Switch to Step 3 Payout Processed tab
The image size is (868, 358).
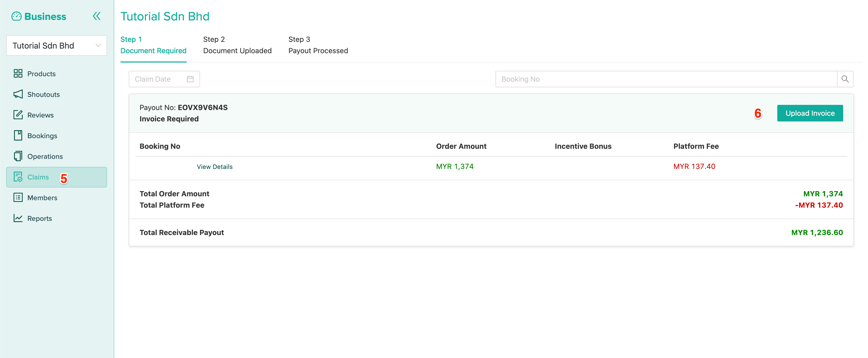(318, 45)
